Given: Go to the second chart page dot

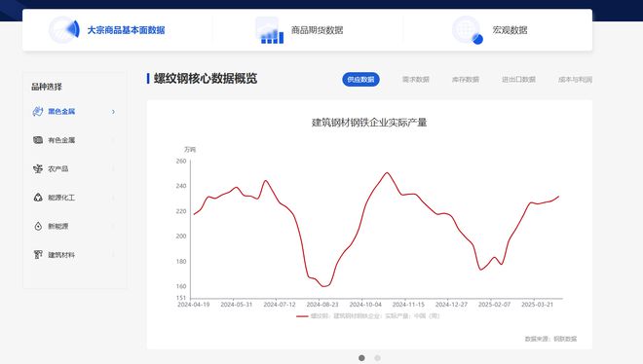Looking at the screenshot, I should pyautogui.click(x=377, y=358).
